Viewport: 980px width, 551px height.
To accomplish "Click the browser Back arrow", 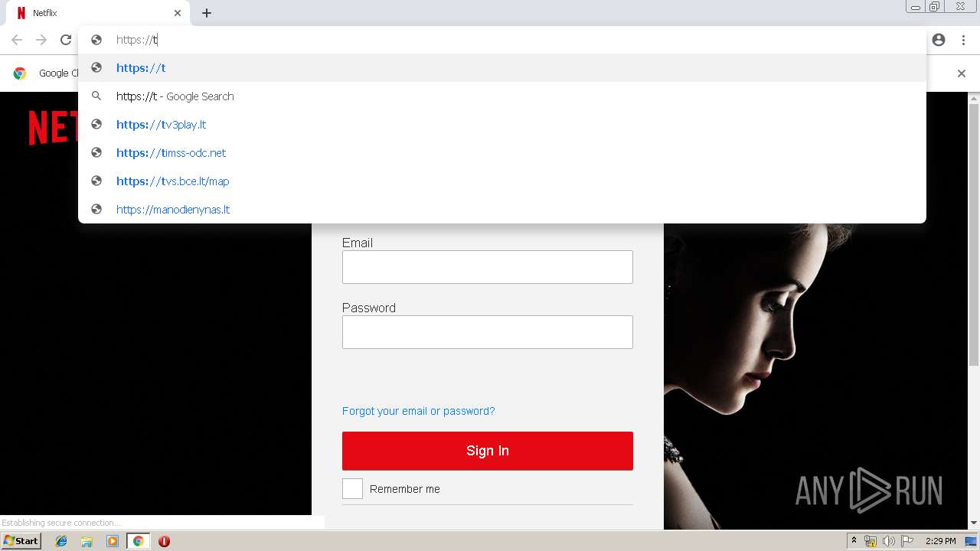I will [17, 40].
